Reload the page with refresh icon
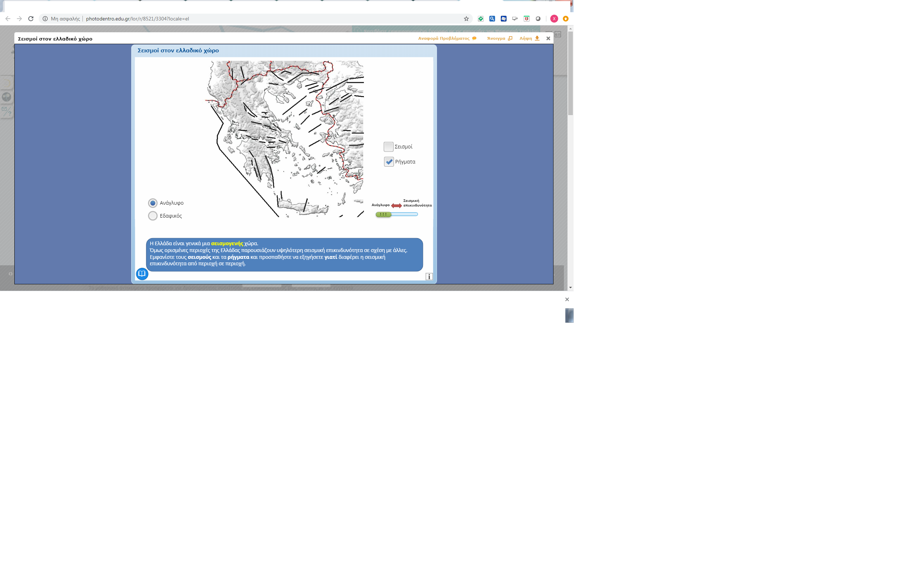Image resolution: width=912 pixels, height=588 pixels. coord(31,19)
